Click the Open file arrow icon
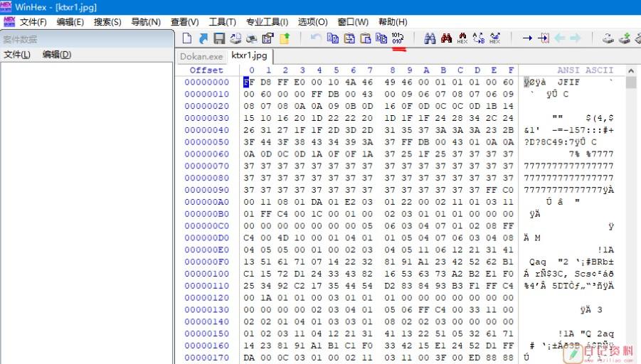 pyautogui.click(x=203, y=38)
